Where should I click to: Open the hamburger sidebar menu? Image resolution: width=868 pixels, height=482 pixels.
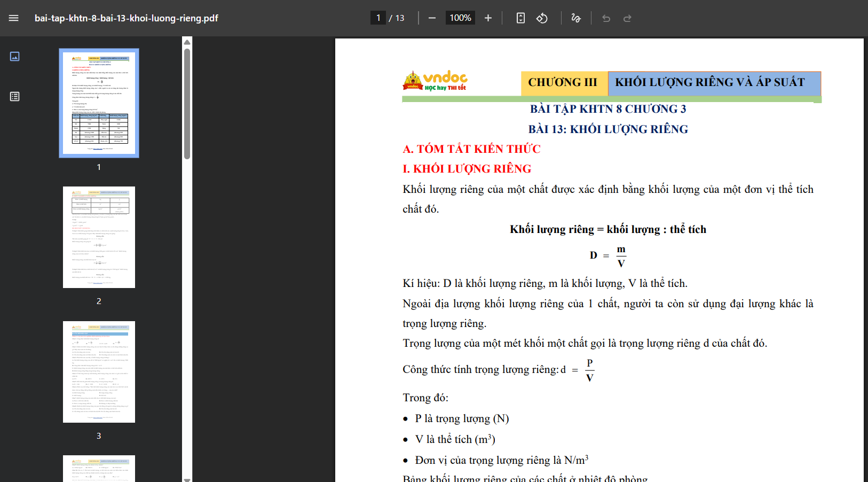tap(14, 18)
